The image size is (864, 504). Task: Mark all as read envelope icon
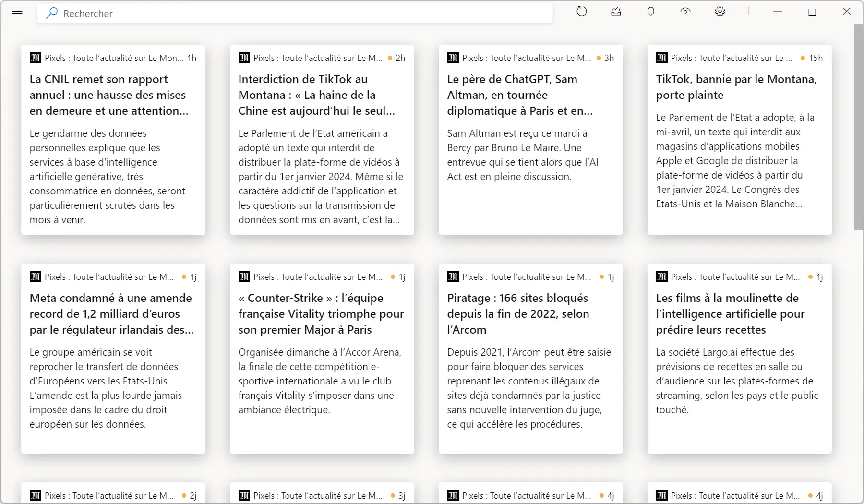click(x=616, y=12)
